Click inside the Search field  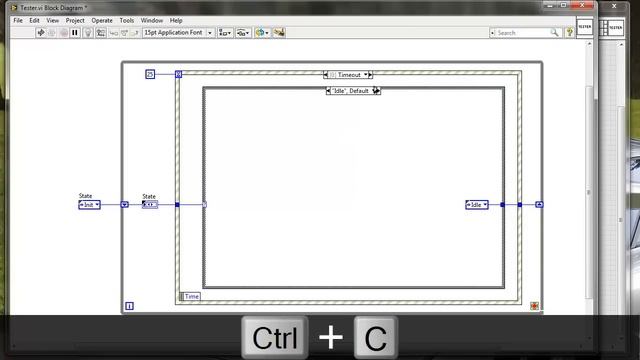(522, 33)
